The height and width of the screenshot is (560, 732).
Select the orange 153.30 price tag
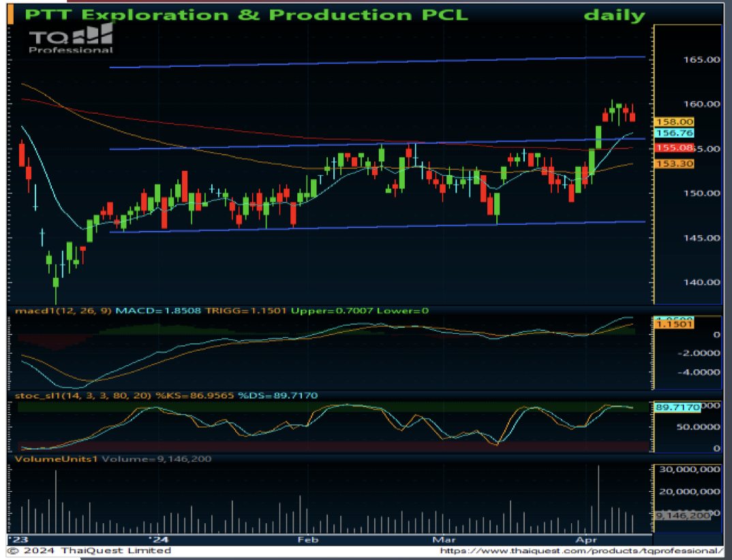tap(674, 164)
